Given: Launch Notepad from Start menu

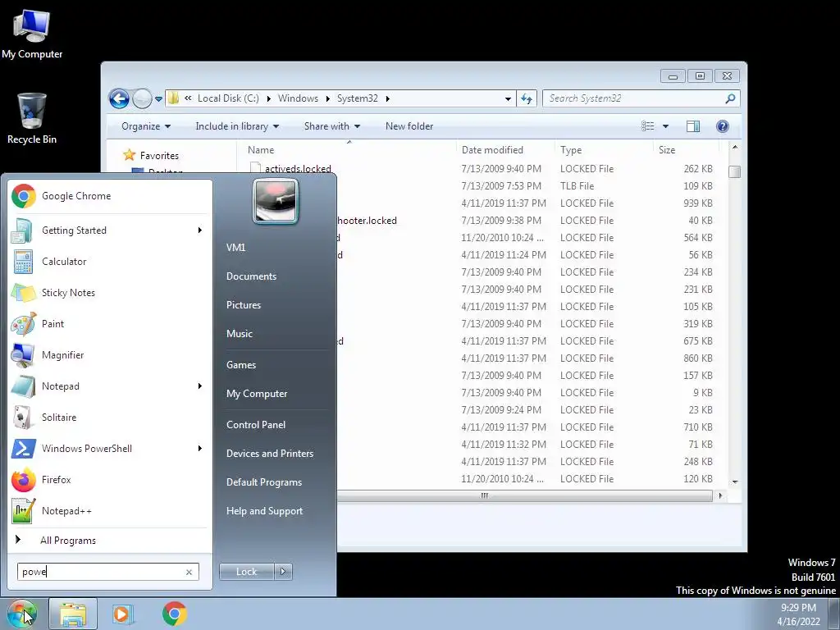Looking at the screenshot, I should 109,386.
